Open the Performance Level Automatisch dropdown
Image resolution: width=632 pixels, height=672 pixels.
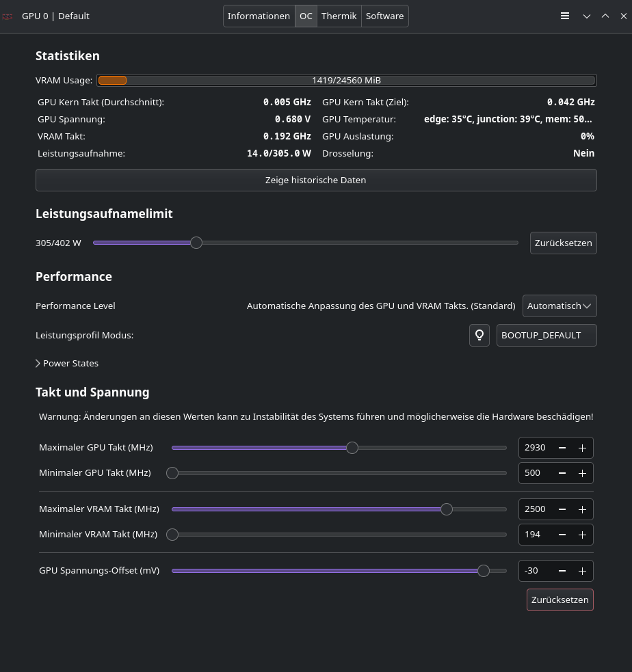pyautogui.click(x=559, y=306)
